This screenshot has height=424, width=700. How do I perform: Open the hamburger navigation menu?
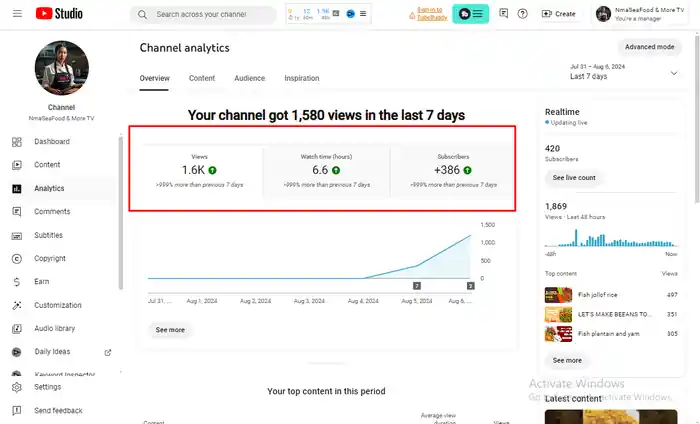[x=17, y=14]
